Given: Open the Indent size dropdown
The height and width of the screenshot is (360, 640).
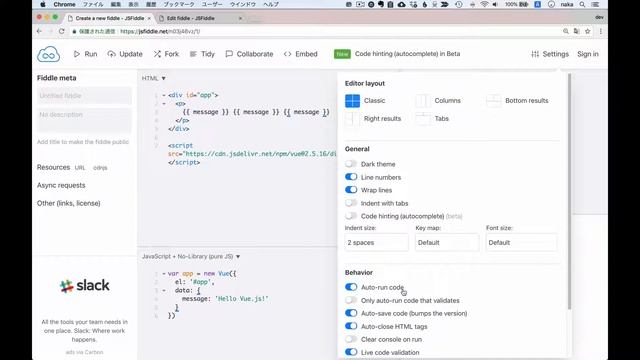Looking at the screenshot, I should pyautogui.click(x=376, y=242).
